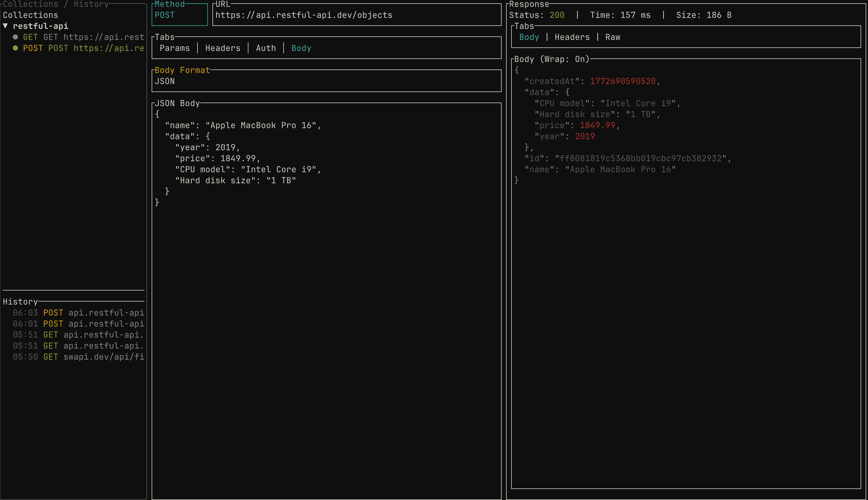This screenshot has width=868, height=500.
Task: Open the 06:03 POST history entry
Action: coord(78,313)
